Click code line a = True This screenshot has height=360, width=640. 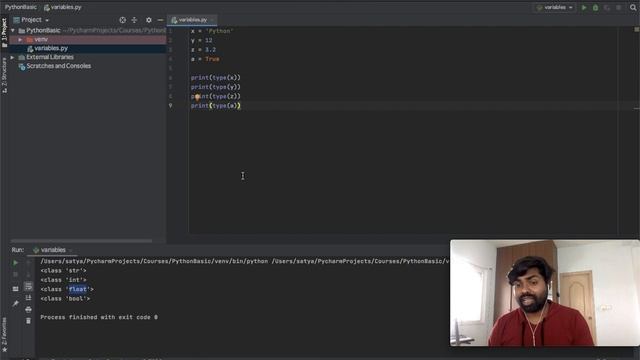click(205, 59)
